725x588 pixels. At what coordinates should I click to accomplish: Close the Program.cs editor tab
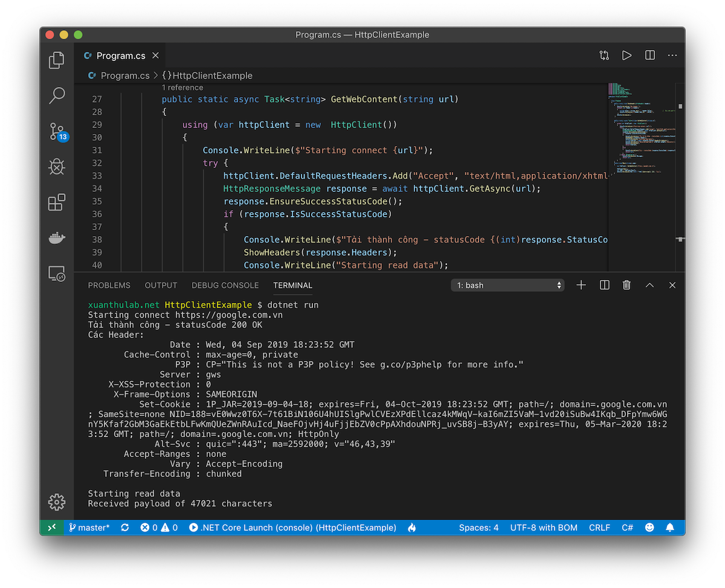point(155,56)
